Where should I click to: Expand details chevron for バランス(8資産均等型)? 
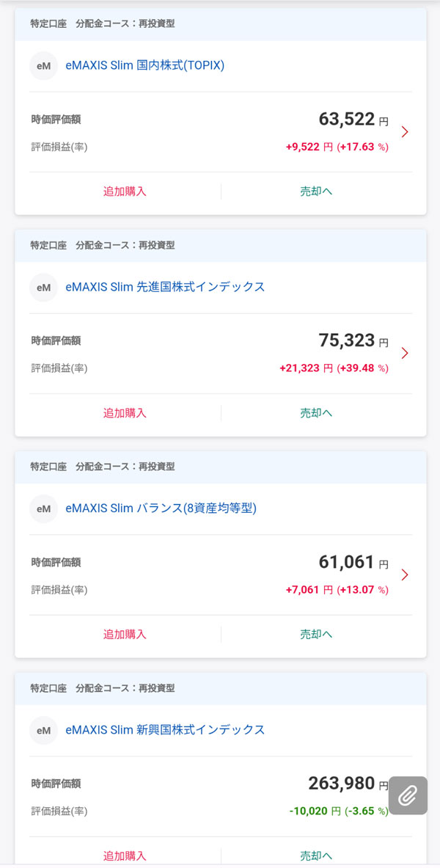(x=405, y=575)
